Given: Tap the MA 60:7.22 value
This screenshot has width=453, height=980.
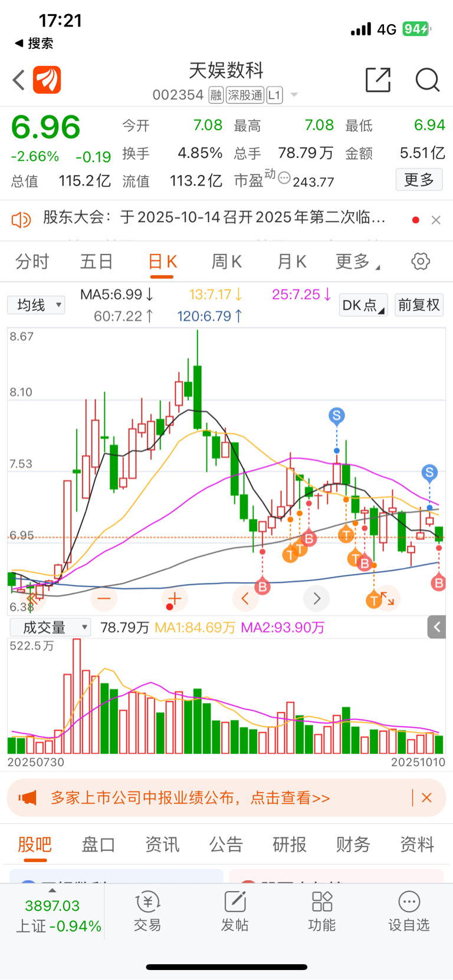Looking at the screenshot, I should click(123, 316).
